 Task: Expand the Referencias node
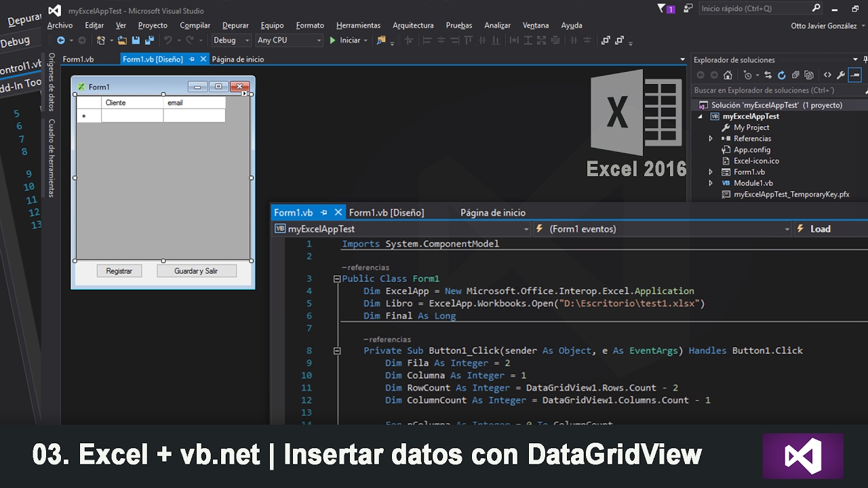pos(711,138)
